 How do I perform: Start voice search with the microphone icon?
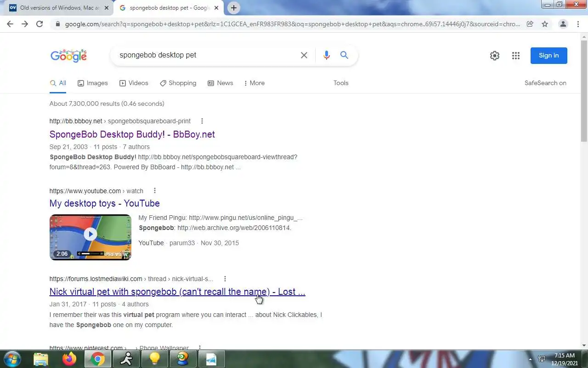[x=326, y=55]
